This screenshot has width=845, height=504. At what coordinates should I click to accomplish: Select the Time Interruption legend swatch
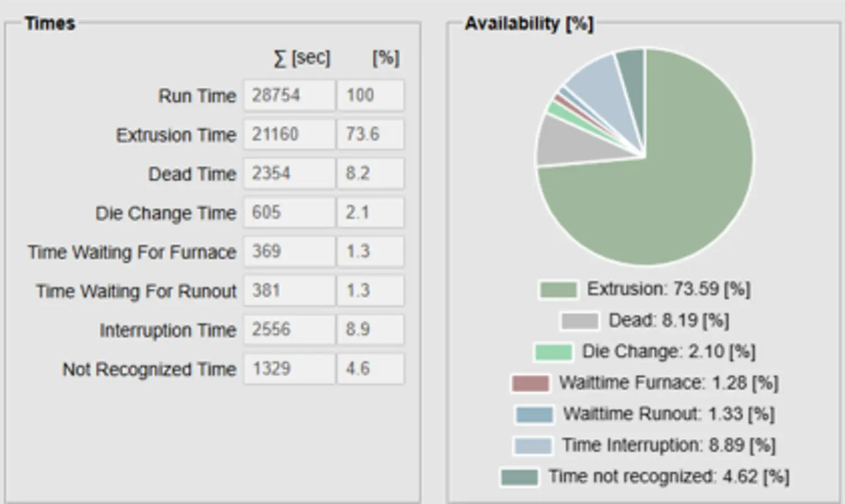(x=532, y=446)
